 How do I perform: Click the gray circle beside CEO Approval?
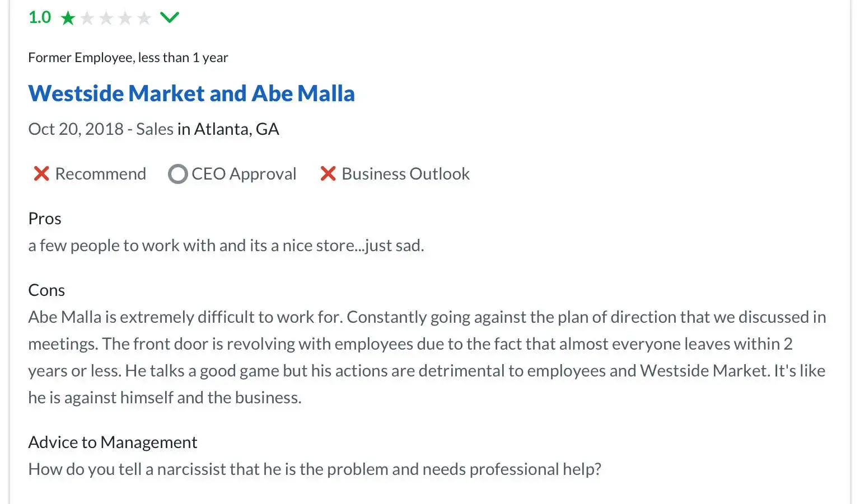pyautogui.click(x=177, y=174)
